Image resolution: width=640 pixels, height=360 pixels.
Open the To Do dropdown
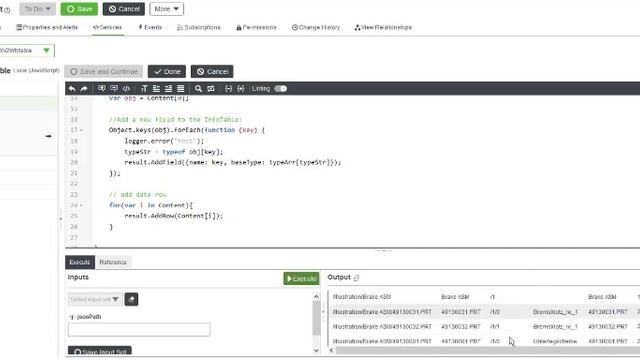[37, 9]
